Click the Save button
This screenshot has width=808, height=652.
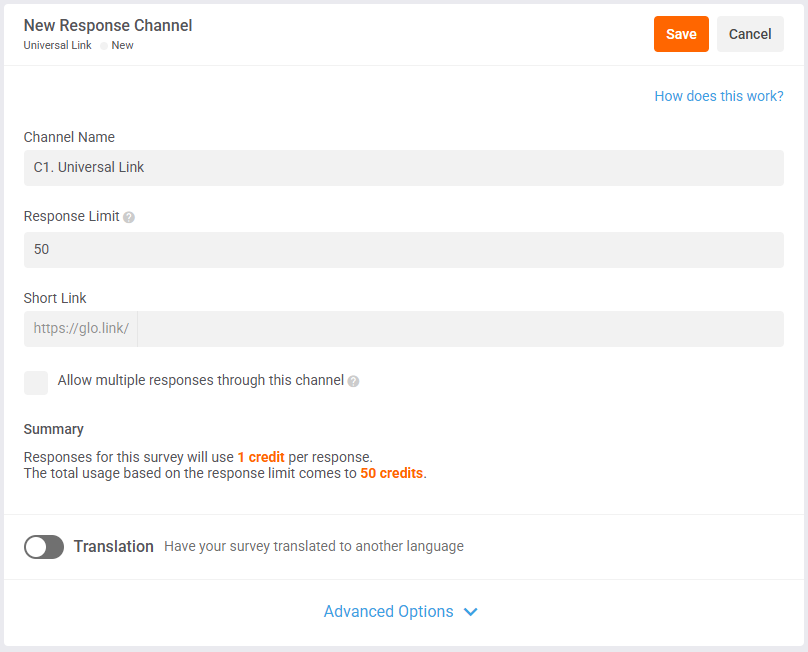(x=681, y=34)
